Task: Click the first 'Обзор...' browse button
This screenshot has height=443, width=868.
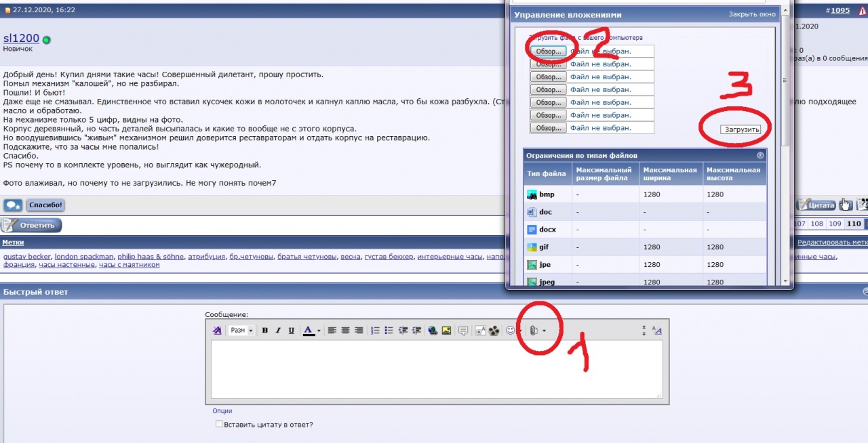Action: click(x=548, y=51)
